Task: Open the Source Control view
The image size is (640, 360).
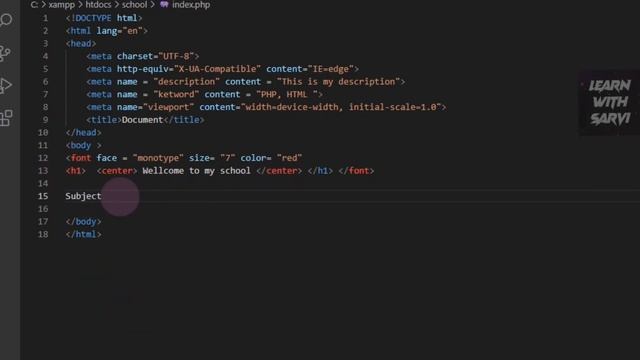Action: point(5,53)
